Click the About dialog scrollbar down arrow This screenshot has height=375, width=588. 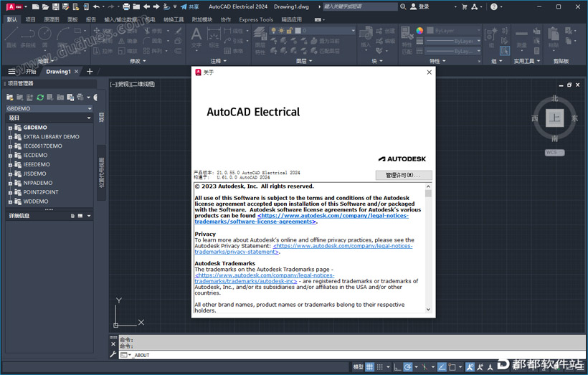pos(428,310)
